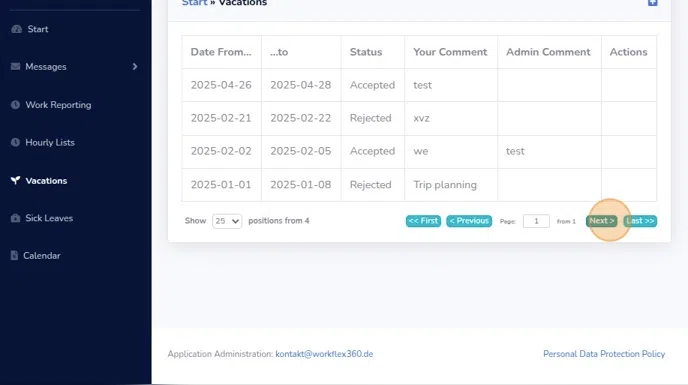Click the Accepted status for 2025-02-02 row
This screenshot has width=688, height=385.
click(x=373, y=151)
